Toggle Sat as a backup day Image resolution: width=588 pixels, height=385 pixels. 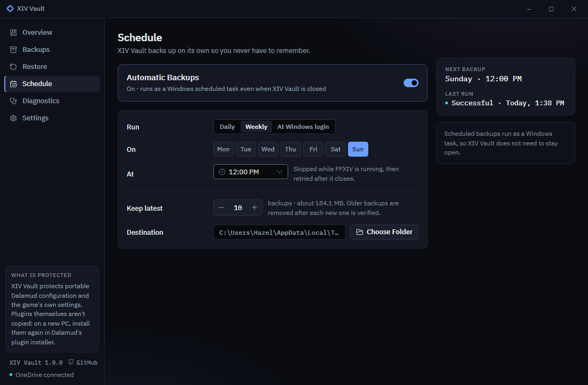336,149
